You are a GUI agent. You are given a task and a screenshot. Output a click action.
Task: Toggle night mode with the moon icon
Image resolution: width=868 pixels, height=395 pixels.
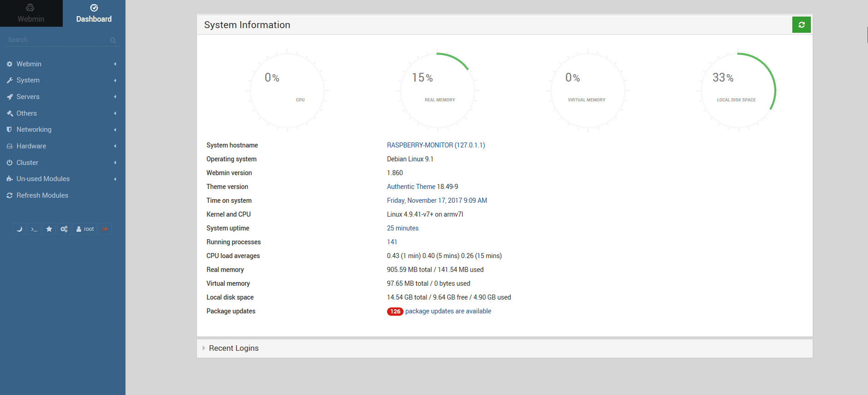pos(19,229)
